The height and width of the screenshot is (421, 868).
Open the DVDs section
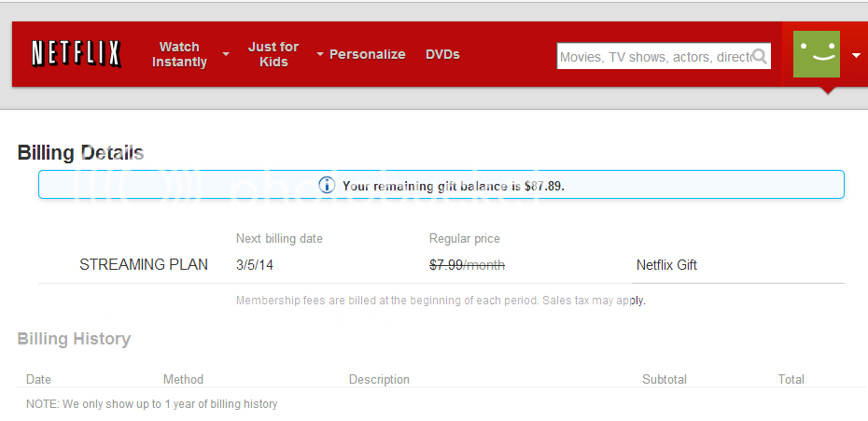pos(442,54)
